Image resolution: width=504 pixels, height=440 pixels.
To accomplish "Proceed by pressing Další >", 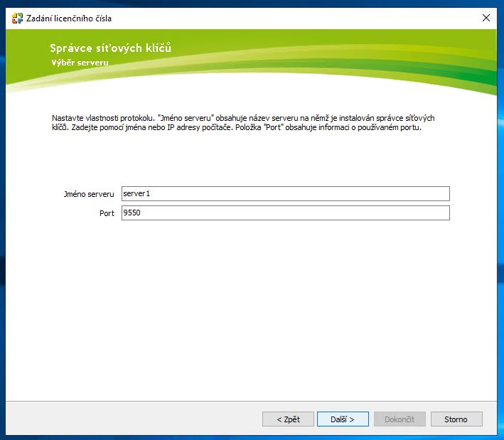I will coord(343,419).
